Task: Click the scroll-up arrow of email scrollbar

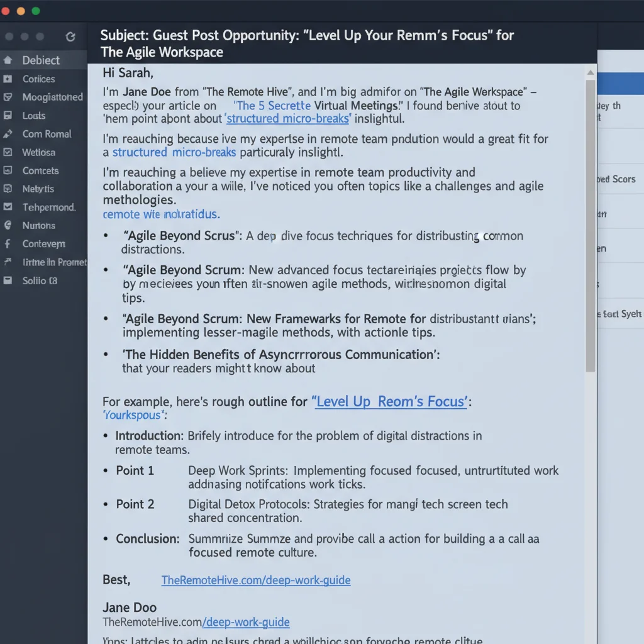Action: (591, 73)
